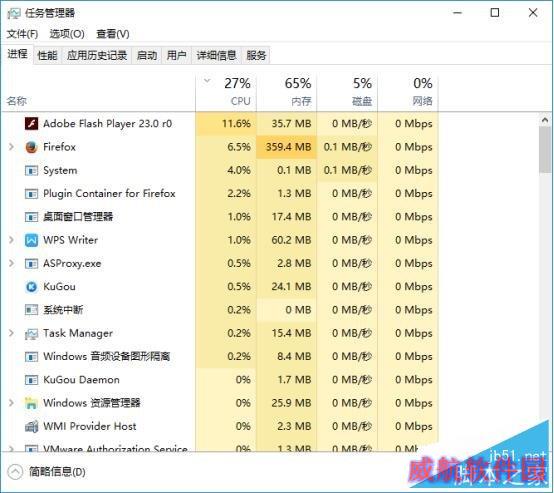Select the Plugin Container for Firefox name
554x493 pixels.
109,194
